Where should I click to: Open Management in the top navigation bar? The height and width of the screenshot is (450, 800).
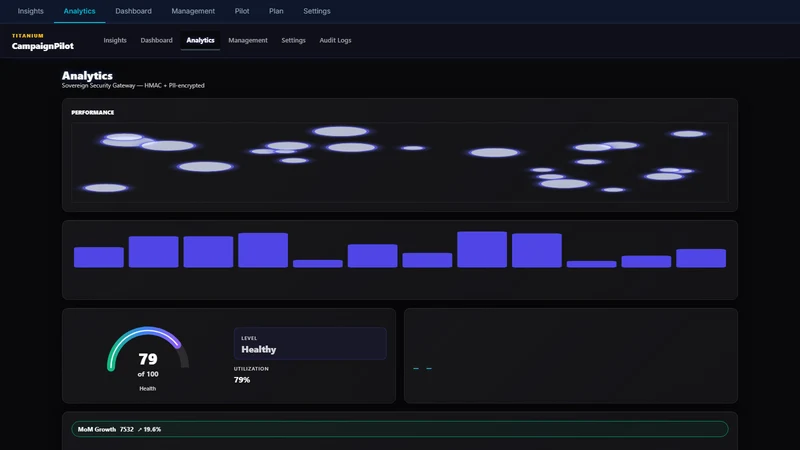[193, 11]
